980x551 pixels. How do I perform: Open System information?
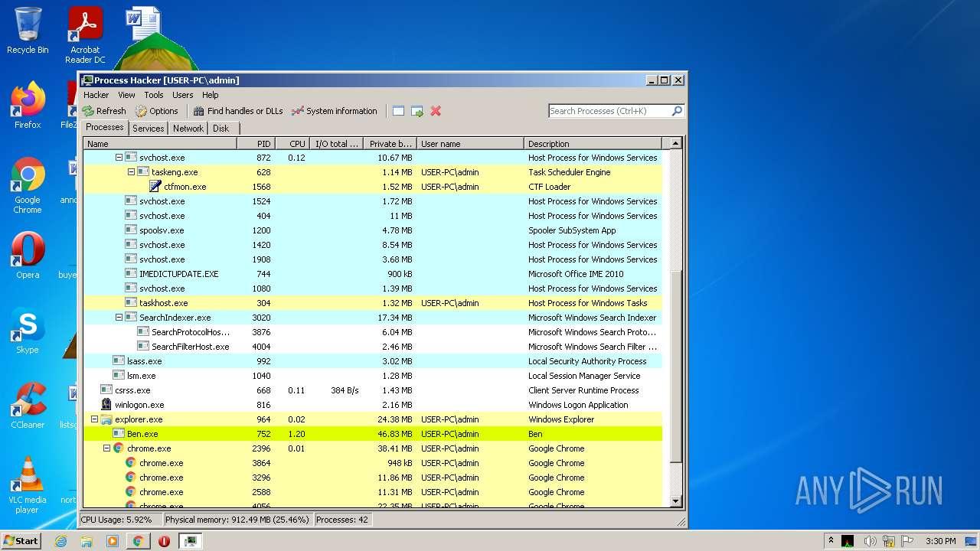coord(335,111)
